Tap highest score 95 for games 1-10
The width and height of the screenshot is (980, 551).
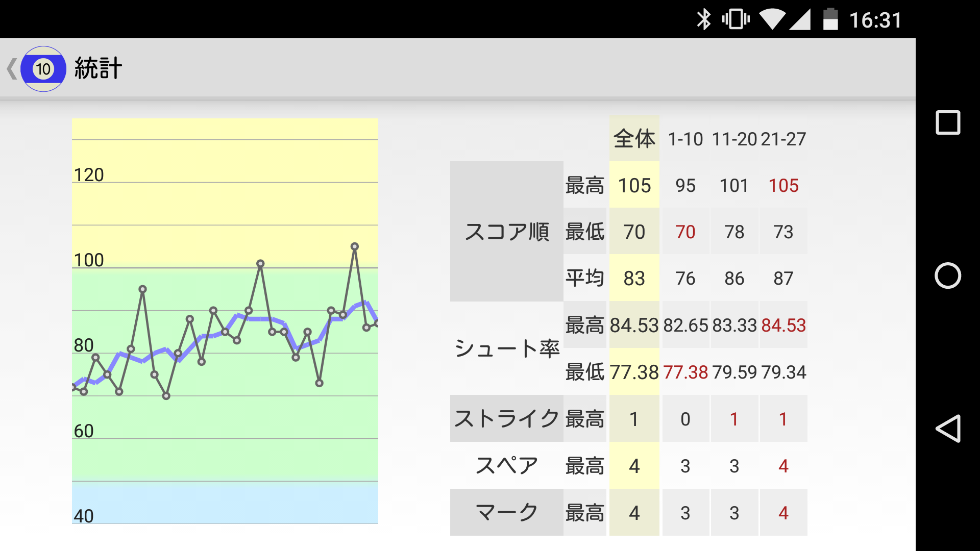pos(685,185)
